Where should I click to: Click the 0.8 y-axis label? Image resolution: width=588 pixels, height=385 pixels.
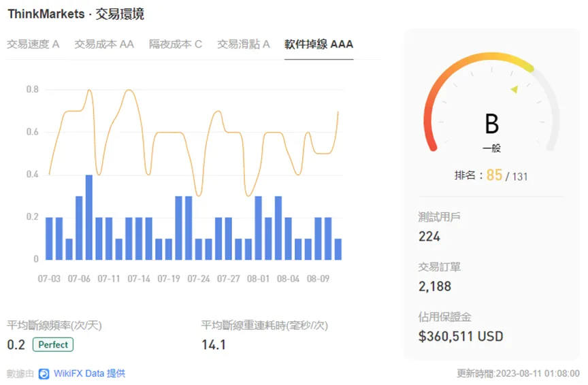(32, 89)
